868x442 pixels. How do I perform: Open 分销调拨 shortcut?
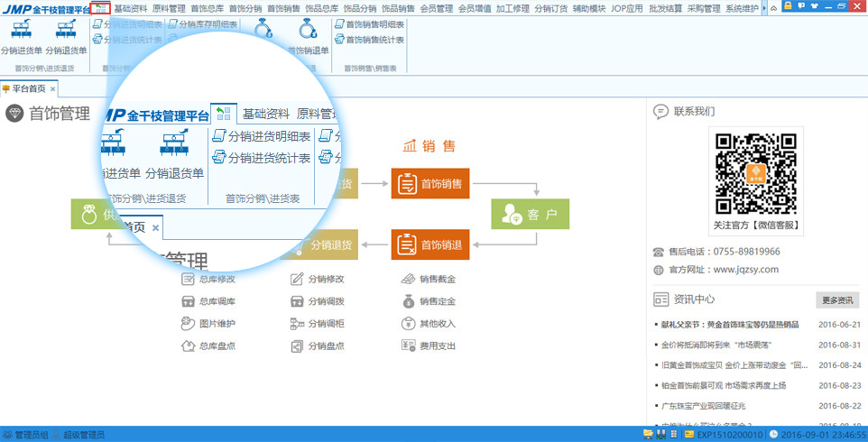(318, 302)
